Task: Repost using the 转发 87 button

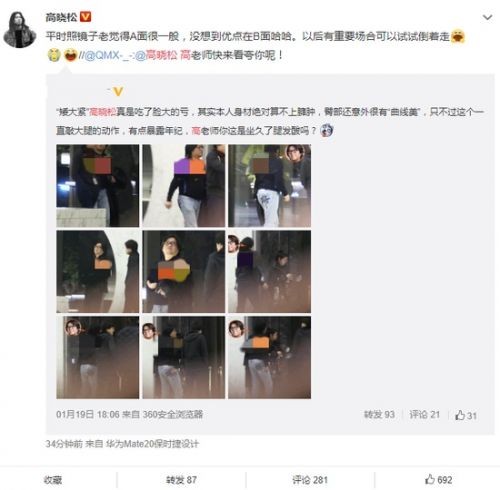Action: [x=181, y=480]
